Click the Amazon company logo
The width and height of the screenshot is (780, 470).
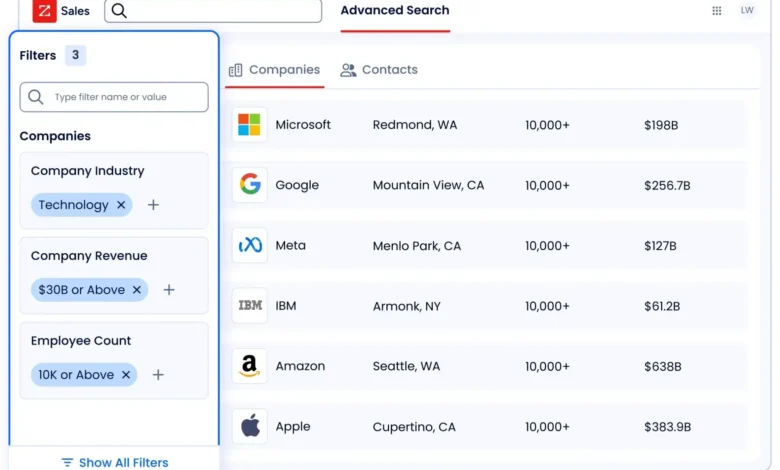coord(249,366)
